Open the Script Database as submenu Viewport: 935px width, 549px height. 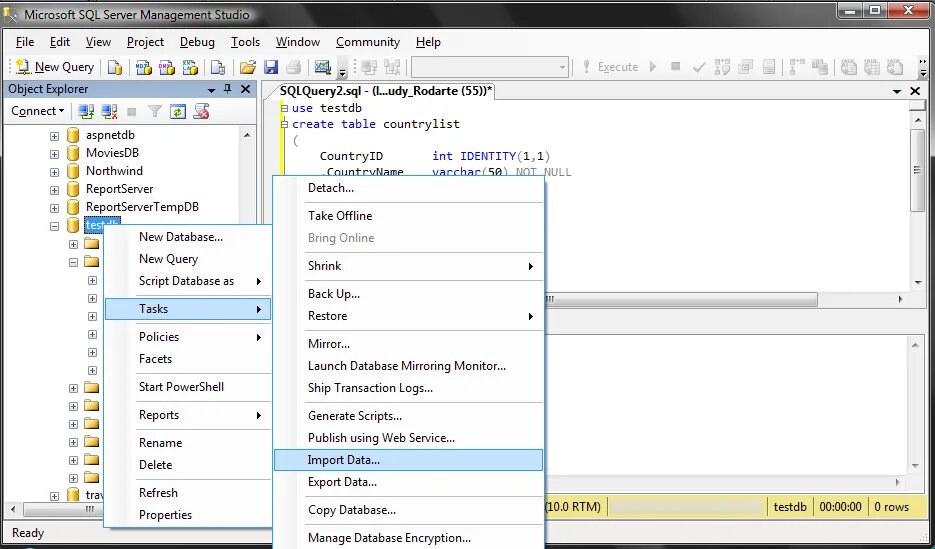[x=188, y=281]
